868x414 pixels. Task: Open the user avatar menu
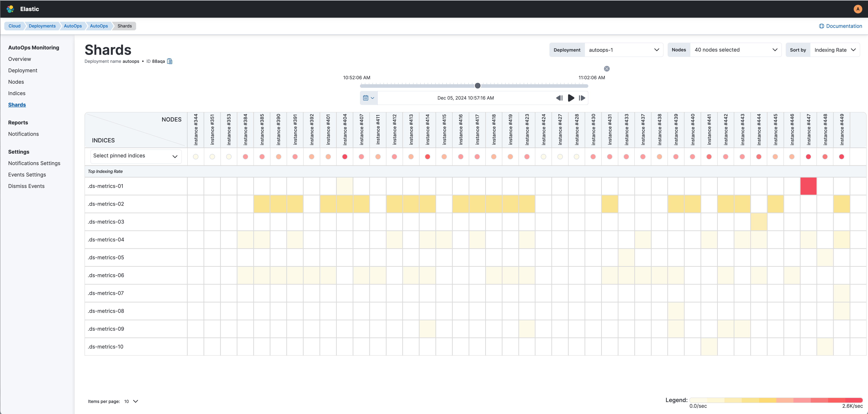tap(857, 9)
